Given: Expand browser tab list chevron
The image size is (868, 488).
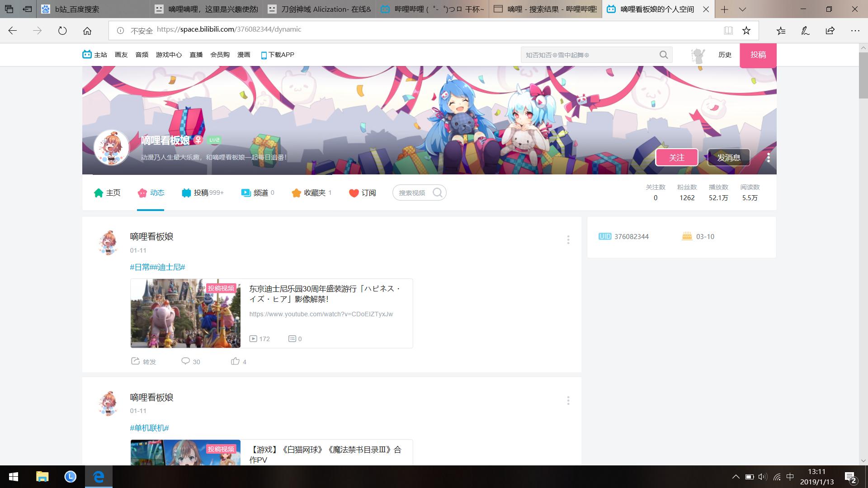Looking at the screenshot, I should coord(742,9).
